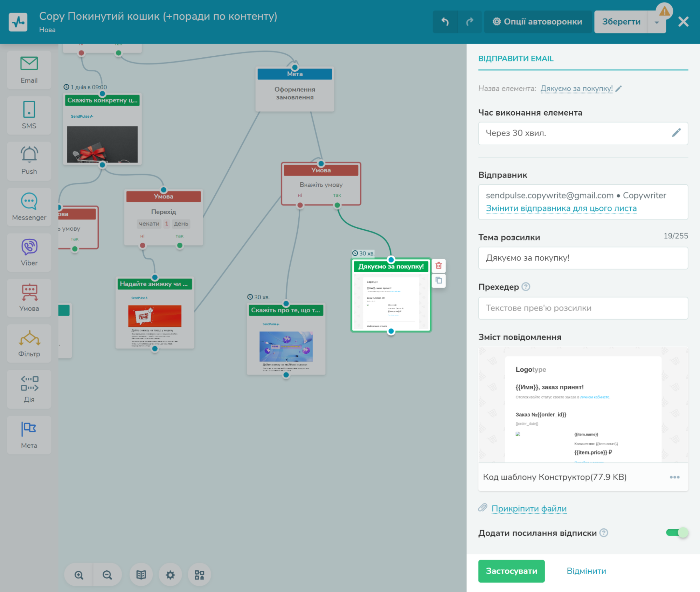
Task: Choose the Фільтр element in sidebar
Action: [29, 343]
